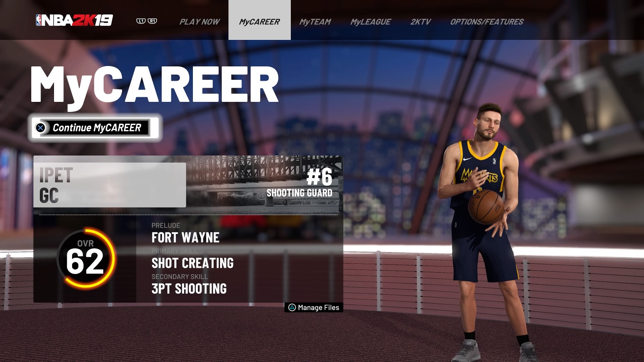The width and height of the screenshot is (644, 362).
Task: Select the MyCAREER tab
Action: 259,22
